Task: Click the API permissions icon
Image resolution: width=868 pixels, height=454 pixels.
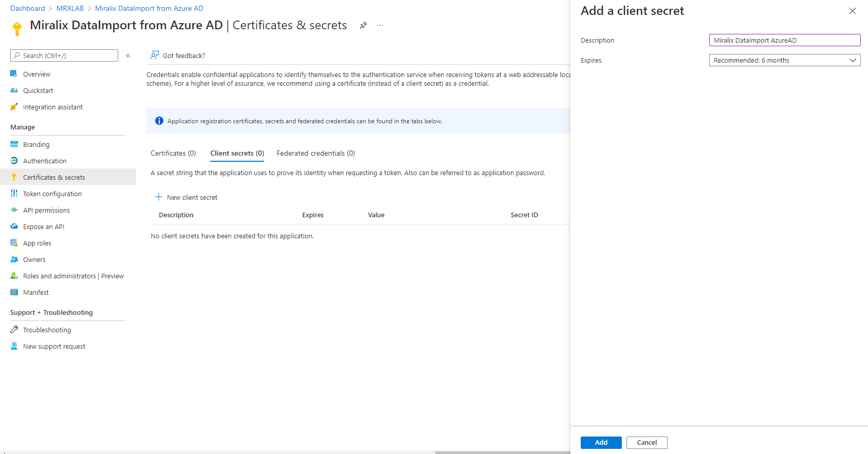Action: pyautogui.click(x=14, y=210)
